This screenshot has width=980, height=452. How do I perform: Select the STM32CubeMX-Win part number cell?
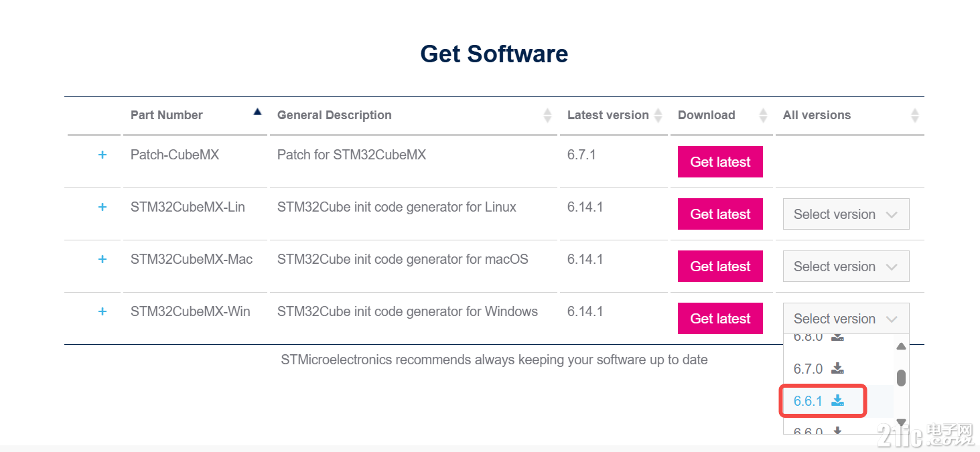coord(190,311)
